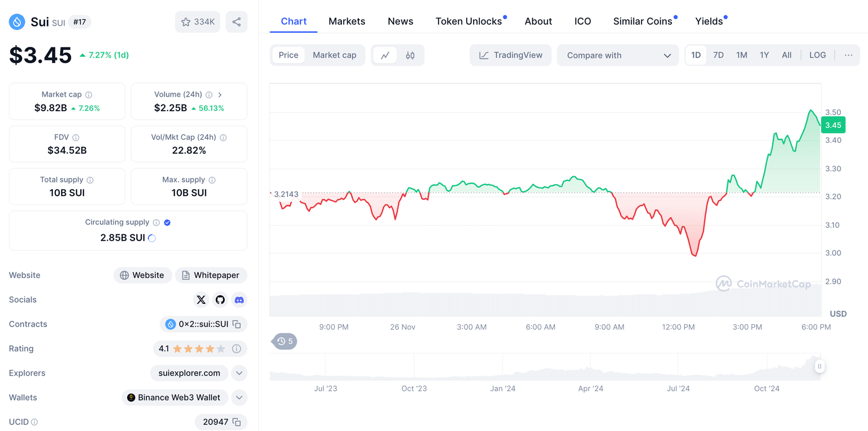Open the Compare with dropdown
Image resolution: width=868 pixels, height=431 pixels.
tap(618, 55)
